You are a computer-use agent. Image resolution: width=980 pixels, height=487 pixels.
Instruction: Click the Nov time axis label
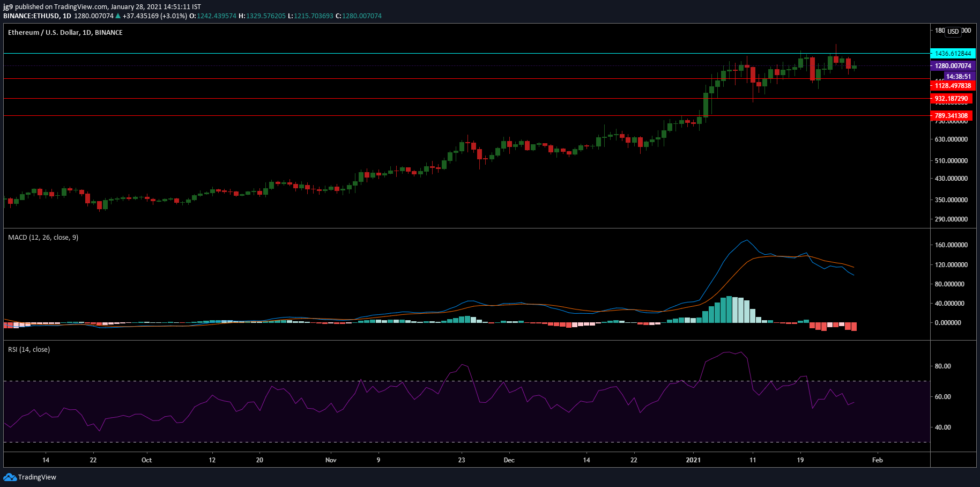[331, 460]
